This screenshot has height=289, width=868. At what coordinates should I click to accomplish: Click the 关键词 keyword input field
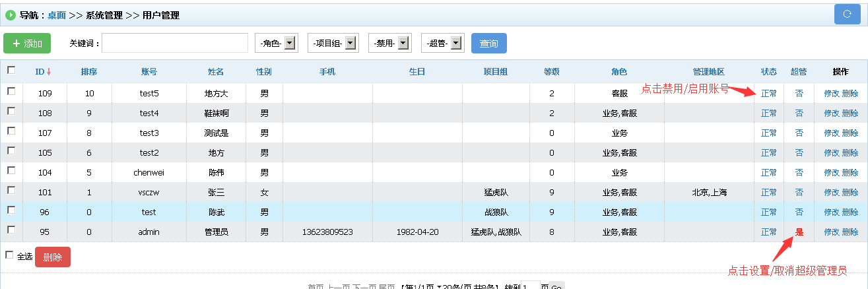click(x=174, y=44)
